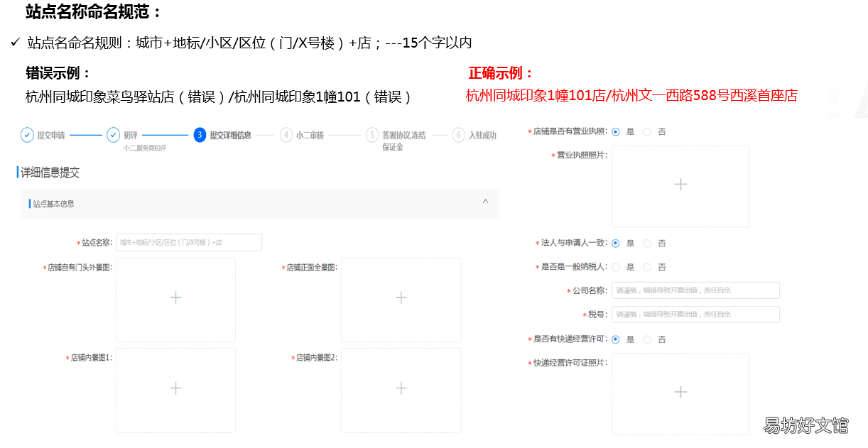Click step 5 circle for 签署协议,冻结保证金
Image resolution: width=868 pixels, height=448 pixels.
tap(372, 135)
